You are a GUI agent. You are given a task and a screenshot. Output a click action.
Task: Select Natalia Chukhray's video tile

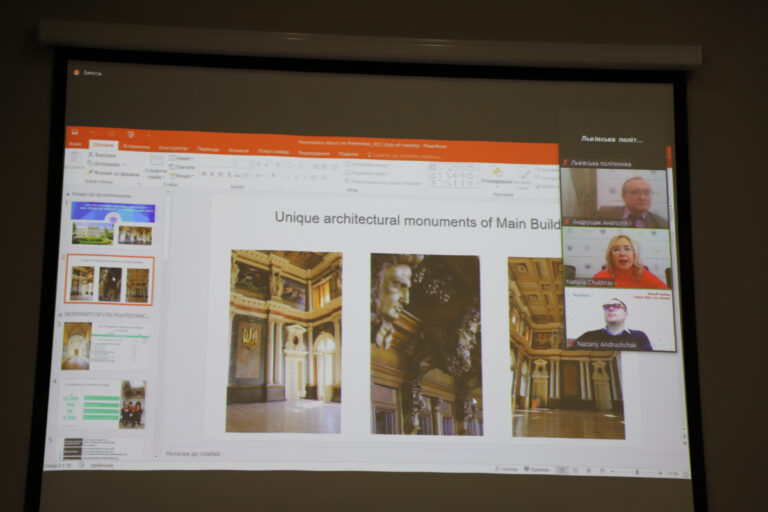coord(617,258)
